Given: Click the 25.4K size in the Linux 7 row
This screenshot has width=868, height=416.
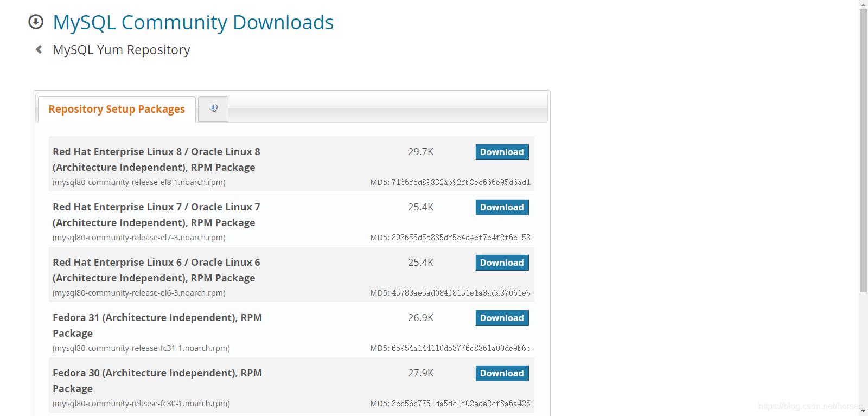Looking at the screenshot, I should tap(420, 207).
